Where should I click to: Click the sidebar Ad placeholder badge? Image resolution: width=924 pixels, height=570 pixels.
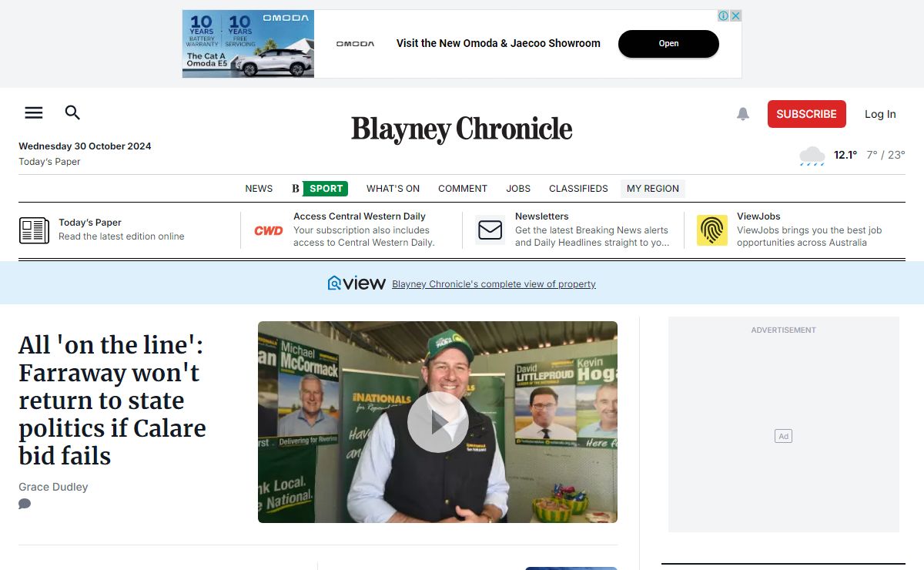coord(783,436)
